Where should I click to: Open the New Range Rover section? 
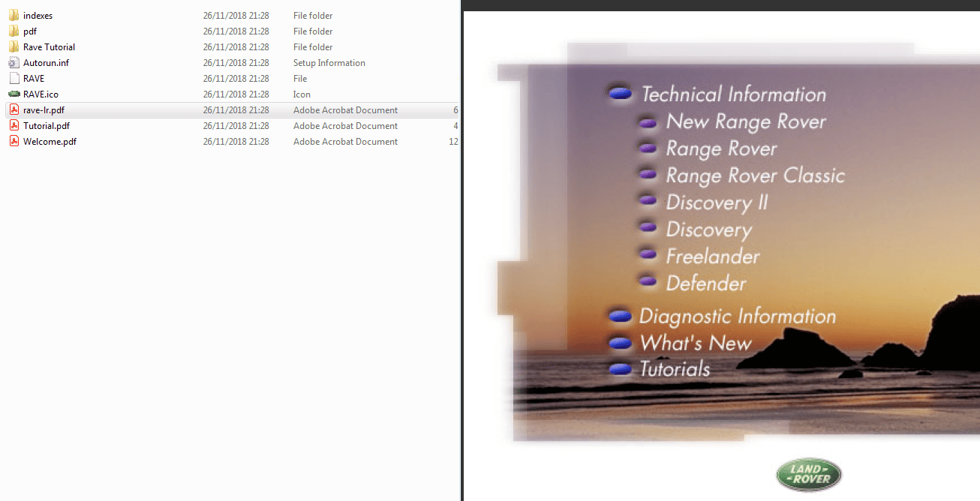point(746,121)
